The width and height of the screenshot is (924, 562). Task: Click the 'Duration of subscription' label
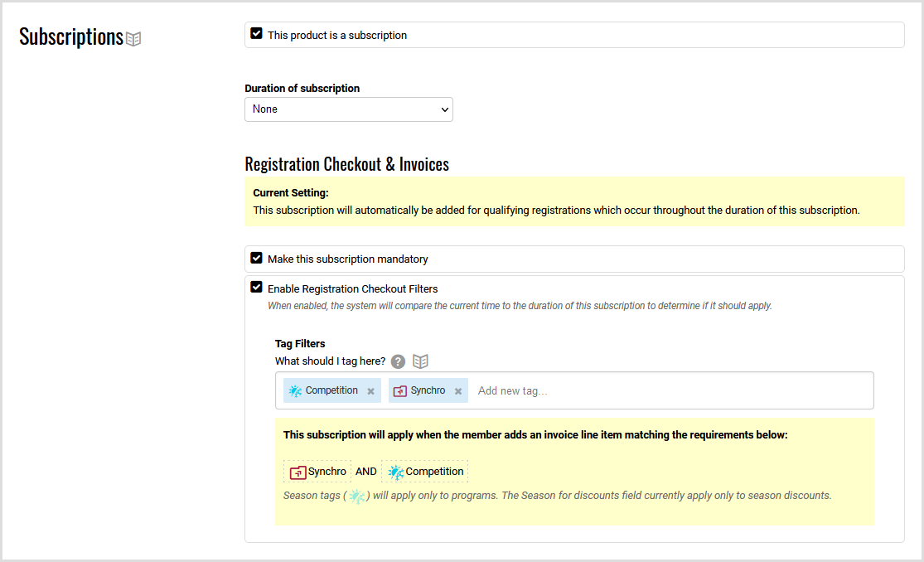pos(302,88)
